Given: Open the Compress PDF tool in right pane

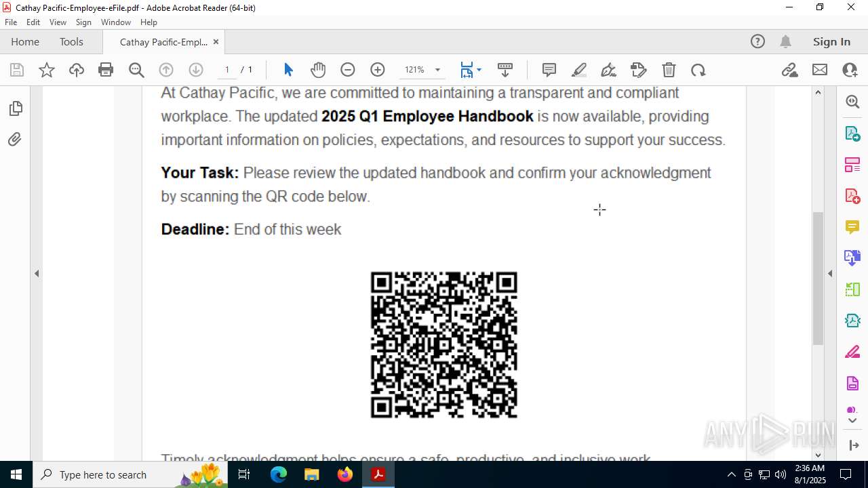Looking at the screenshot, I should [x=852, y=320].
